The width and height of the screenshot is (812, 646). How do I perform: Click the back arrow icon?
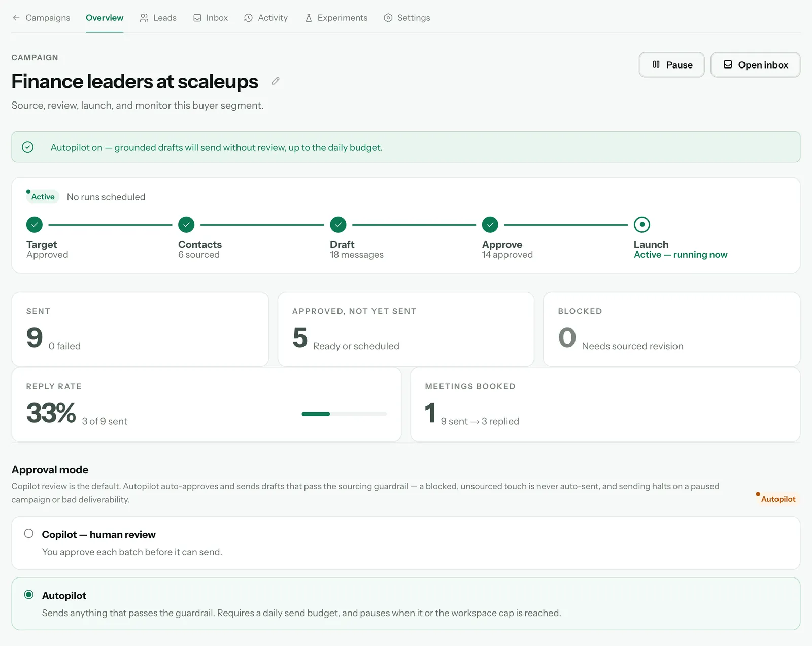click(16, 18)
